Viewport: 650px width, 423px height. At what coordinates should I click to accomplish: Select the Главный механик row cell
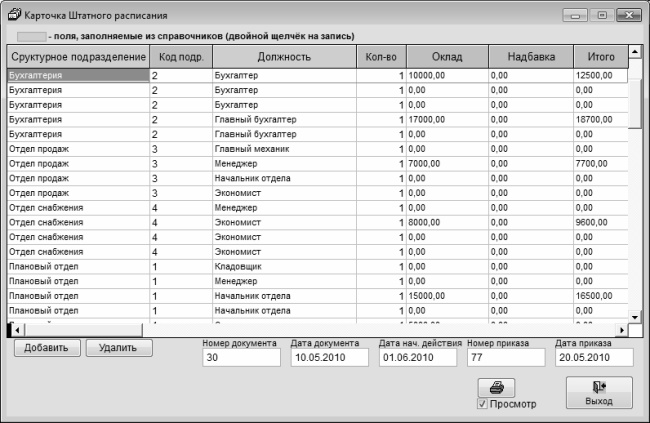(x=284, y=149)
